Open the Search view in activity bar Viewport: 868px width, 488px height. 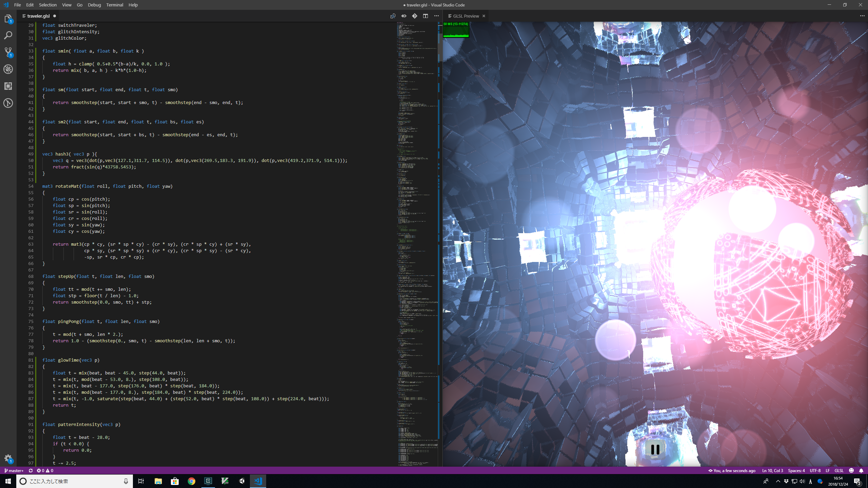tap(8, 35)
